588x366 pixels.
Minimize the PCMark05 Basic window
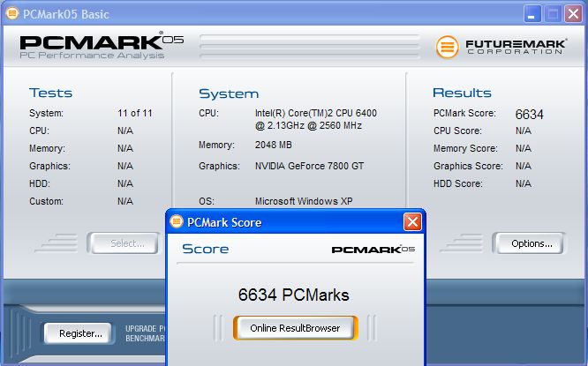531,14
